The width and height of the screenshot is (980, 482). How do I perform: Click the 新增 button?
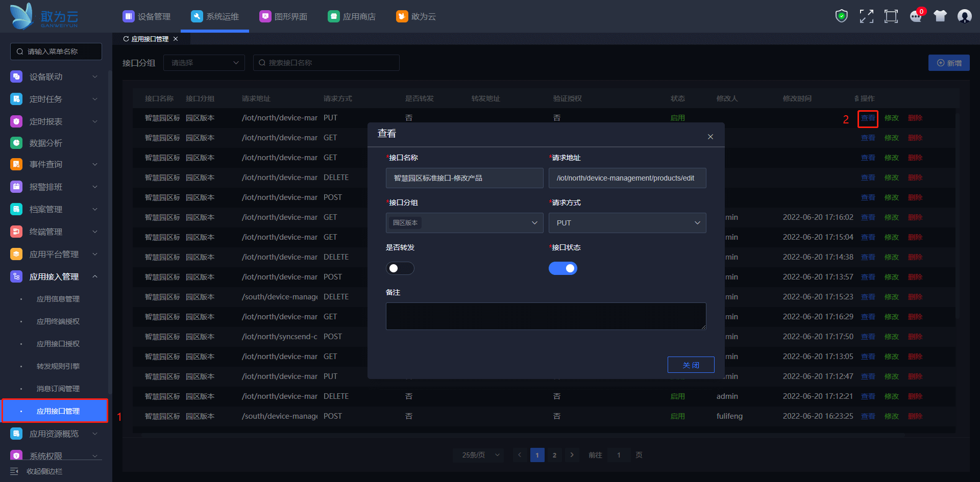coord(949,63)
